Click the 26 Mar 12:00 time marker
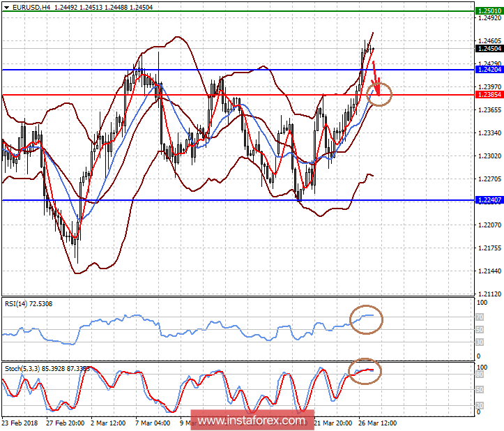Image resolution: width=504 pixels, height=431 pixels. tap(377, 423)
